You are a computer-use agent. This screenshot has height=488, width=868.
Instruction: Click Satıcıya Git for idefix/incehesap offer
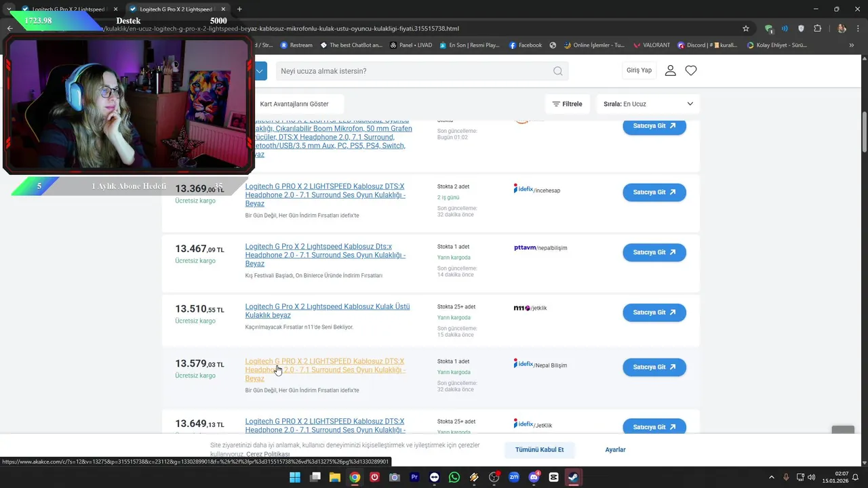pos(654,192)
